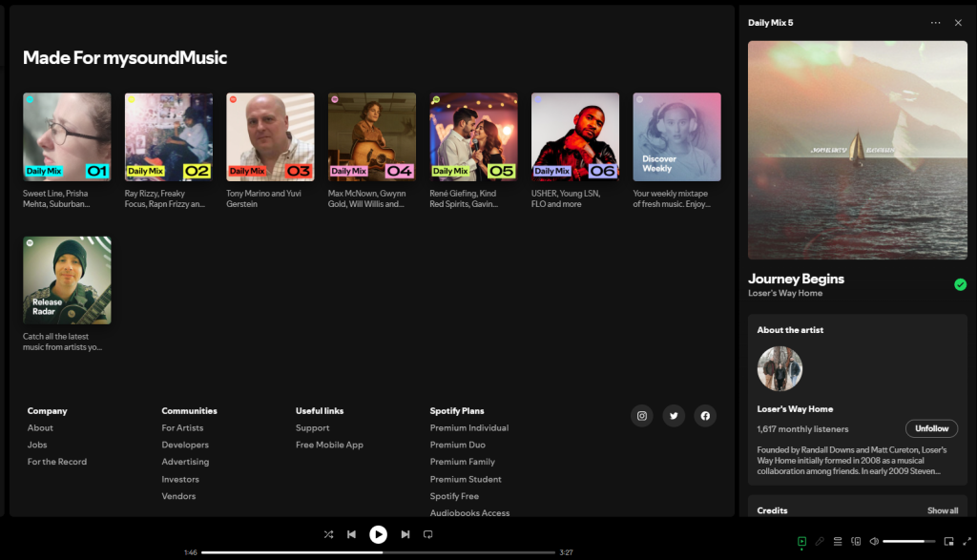Open Daily Mix 03 playlist

tap(270, 137)
